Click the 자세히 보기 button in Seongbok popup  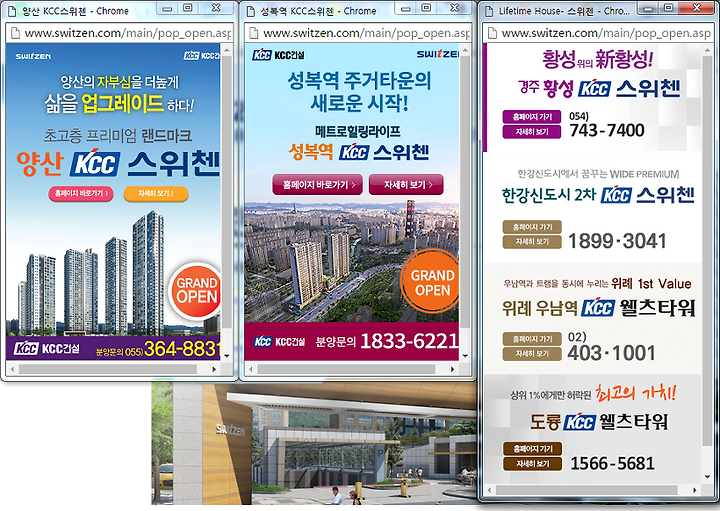tap(406, 185)
